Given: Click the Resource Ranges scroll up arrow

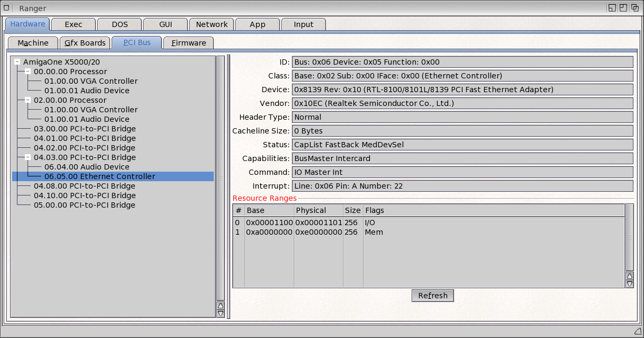Looking at the screenshot, I should pyautogui.click(x=629, y=275).
